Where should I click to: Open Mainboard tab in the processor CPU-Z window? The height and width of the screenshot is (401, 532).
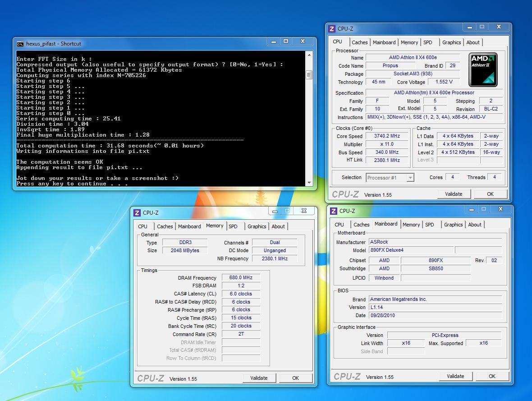(384, 42)
